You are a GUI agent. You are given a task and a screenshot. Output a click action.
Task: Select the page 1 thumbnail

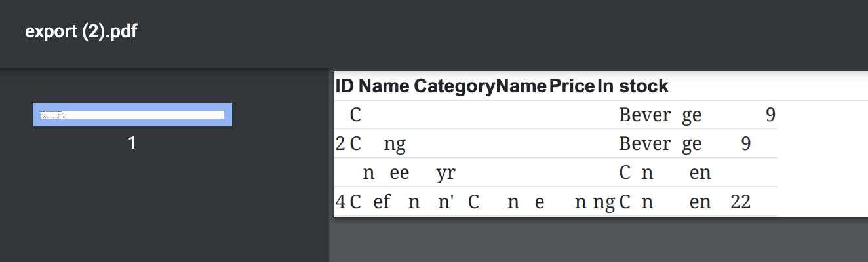tap(132, 115)
